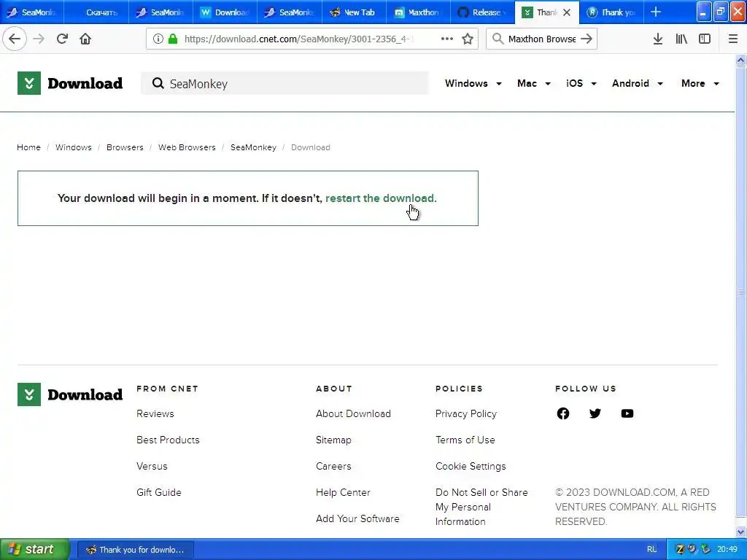Open the Windows start button
This screenshot has width=747, height=560.
click(35, 549)
